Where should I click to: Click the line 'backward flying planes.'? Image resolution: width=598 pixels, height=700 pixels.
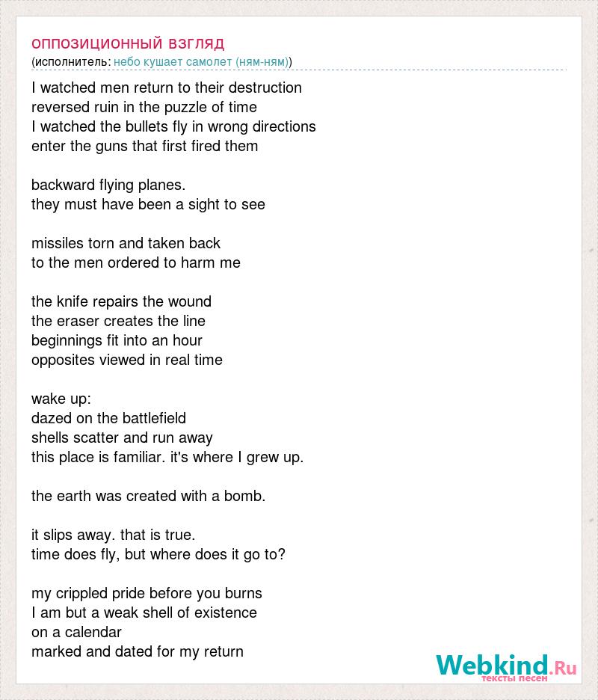tap(108, 185)
